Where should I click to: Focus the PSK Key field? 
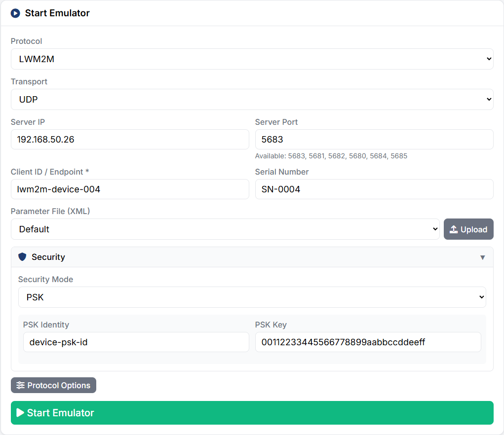[x=368, y=342]
